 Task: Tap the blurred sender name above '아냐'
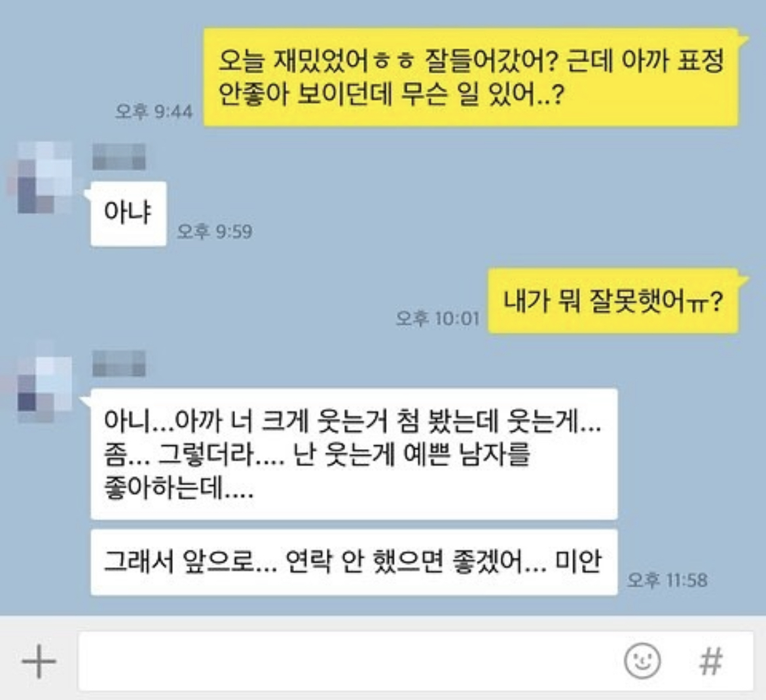point(119,157)
